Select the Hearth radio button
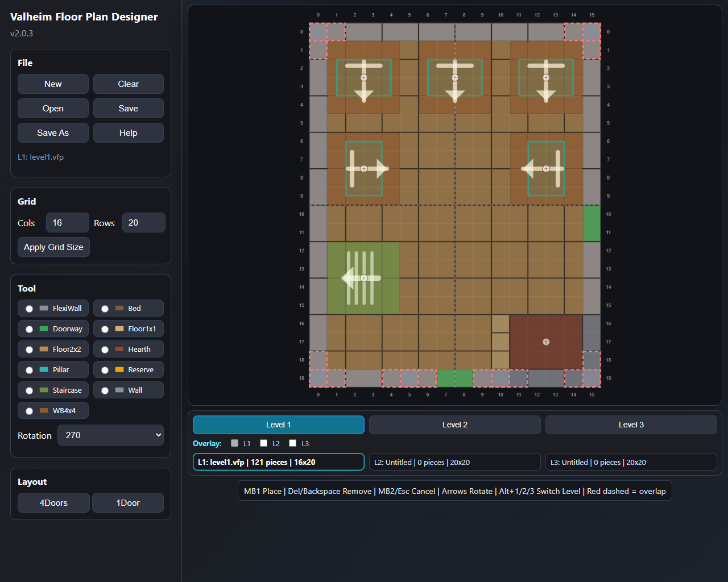 click(105, 350)
